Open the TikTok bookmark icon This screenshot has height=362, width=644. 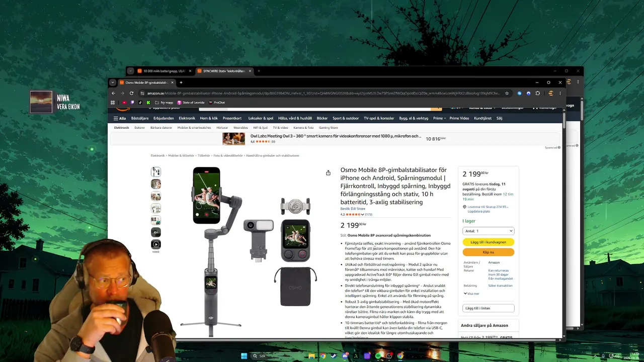click(140, 103)
